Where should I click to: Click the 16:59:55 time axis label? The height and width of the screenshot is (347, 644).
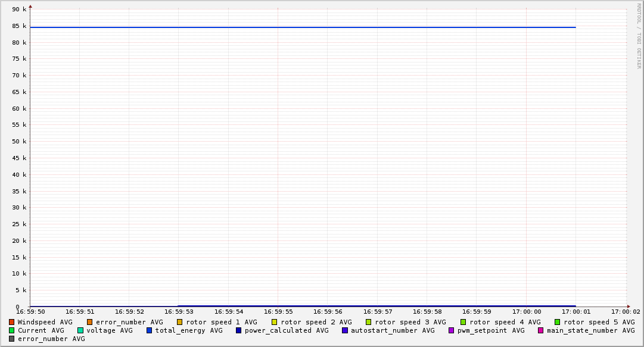click(x=278, y=311)
